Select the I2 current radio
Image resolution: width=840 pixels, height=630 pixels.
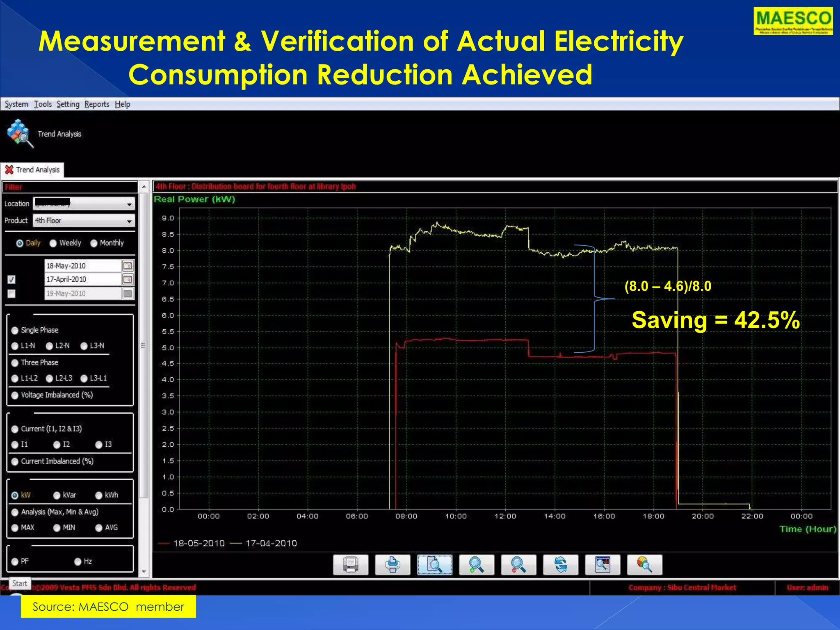57,445
